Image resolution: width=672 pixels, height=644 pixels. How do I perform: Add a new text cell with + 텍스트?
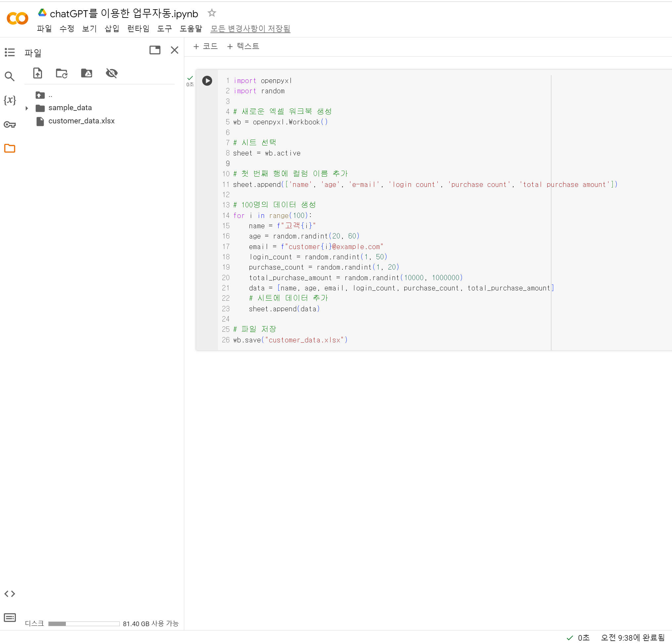coord(243,46)
